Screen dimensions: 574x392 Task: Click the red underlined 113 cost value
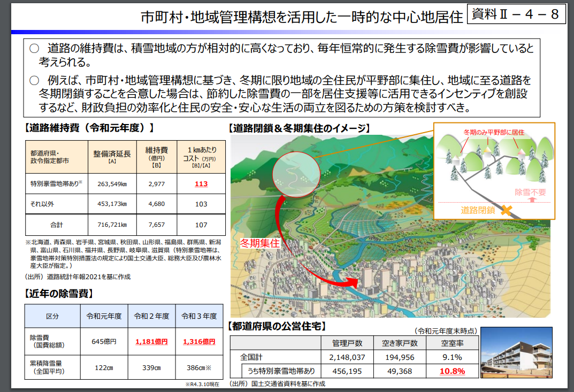[201, 184]
